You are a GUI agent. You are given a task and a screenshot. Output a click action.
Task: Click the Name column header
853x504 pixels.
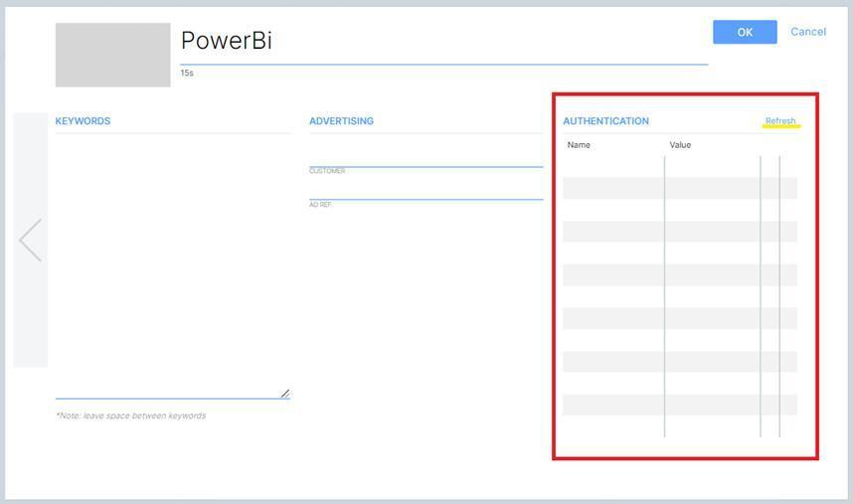tap(579, 144)
